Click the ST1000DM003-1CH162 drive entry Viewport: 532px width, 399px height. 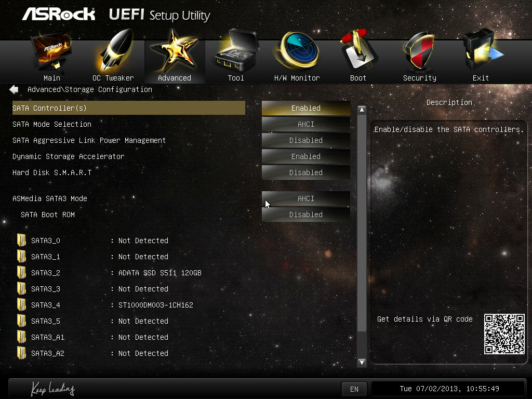[x=156, y=304]
